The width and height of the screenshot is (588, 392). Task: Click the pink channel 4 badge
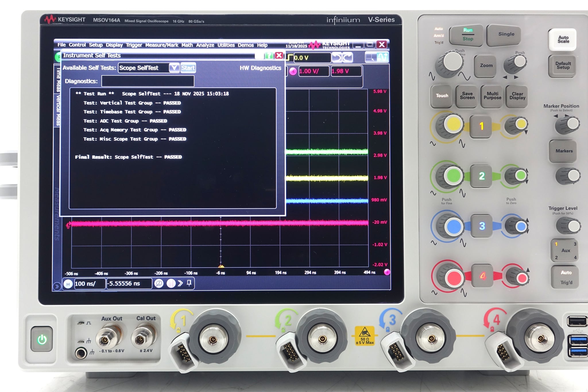pyautogui.click(x=293, y=72)
